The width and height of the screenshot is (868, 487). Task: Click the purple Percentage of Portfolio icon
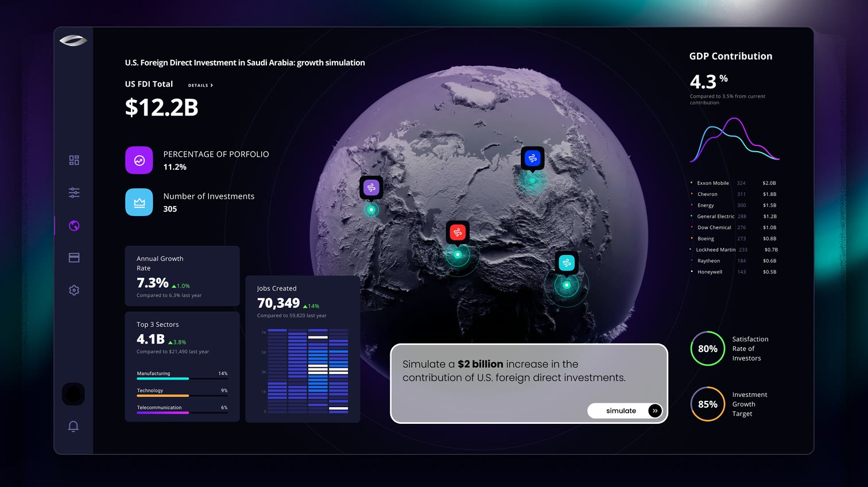coord(139,160)
